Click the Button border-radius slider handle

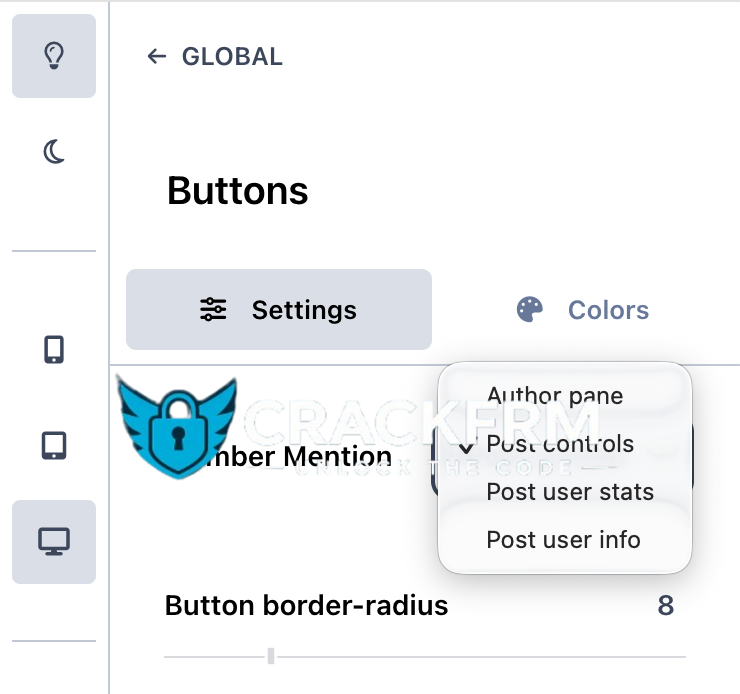(271, 656)
